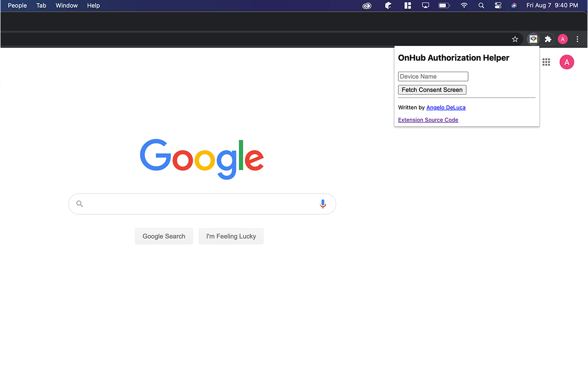Open the window layout menu bar icon
This screenshot has width=588, height=368.
tap(407, 6)
